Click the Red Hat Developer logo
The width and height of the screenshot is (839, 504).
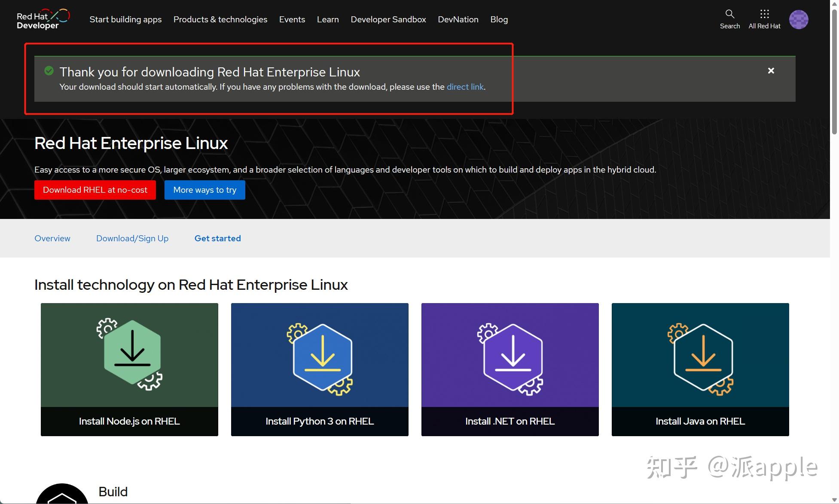(43, 19)
